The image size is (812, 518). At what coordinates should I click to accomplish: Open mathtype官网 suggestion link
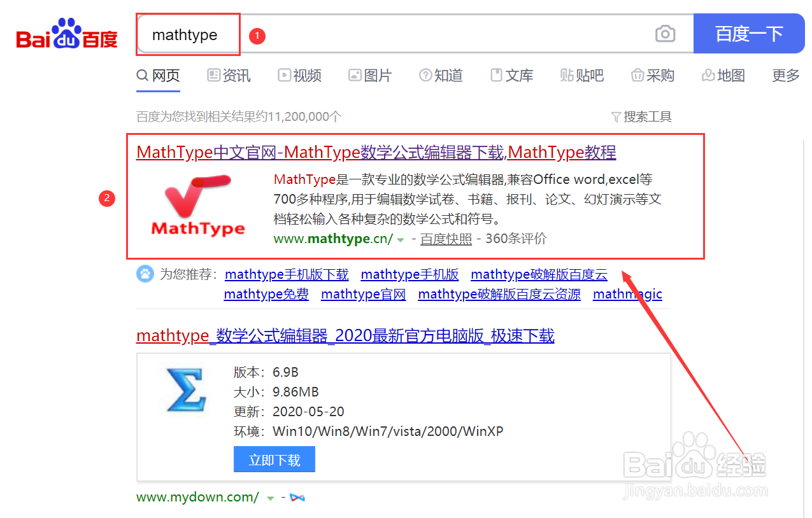(364, 294)
